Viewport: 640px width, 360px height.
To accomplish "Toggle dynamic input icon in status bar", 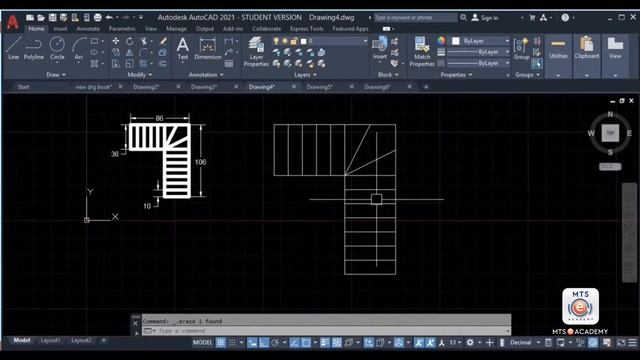I will click(x=252, y=342).
